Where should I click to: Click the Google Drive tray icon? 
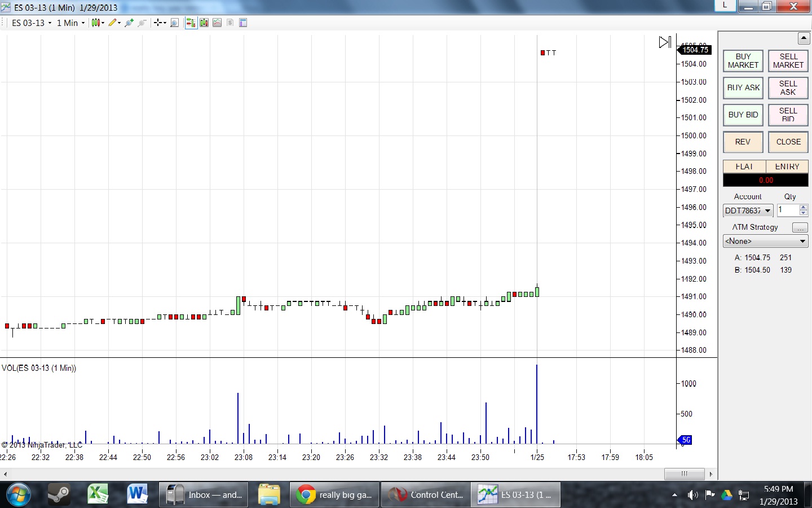pyautogui.click(x=727, y=495)
